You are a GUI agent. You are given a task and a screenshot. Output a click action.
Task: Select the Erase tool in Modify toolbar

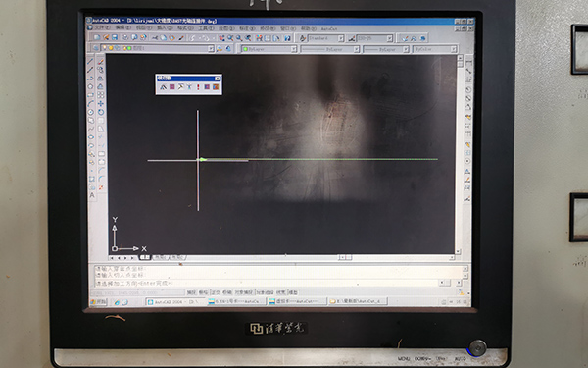pyautogui.click(x=101, y=62)
